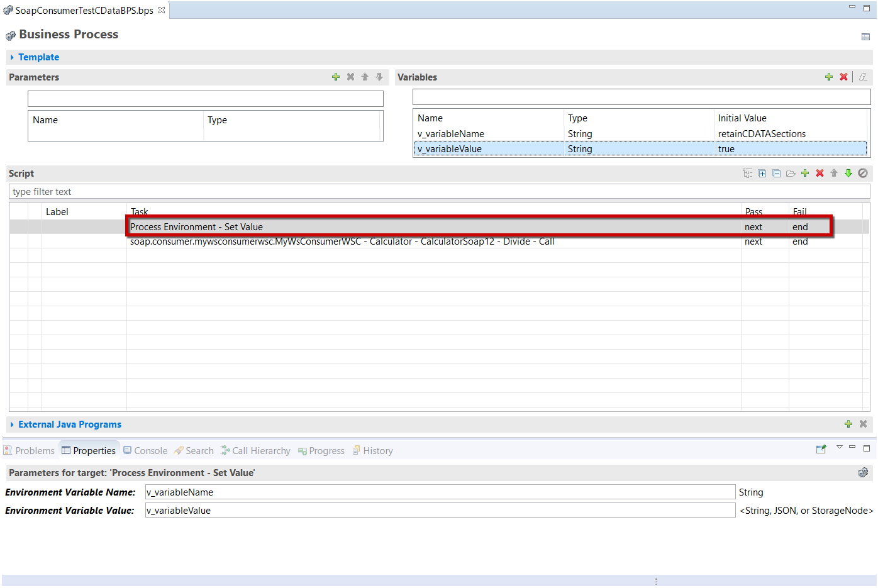Screen dimensions: 878x588
Task: Delete selected variable with red X
Action: pyautogui.click(x=844, y=77)
